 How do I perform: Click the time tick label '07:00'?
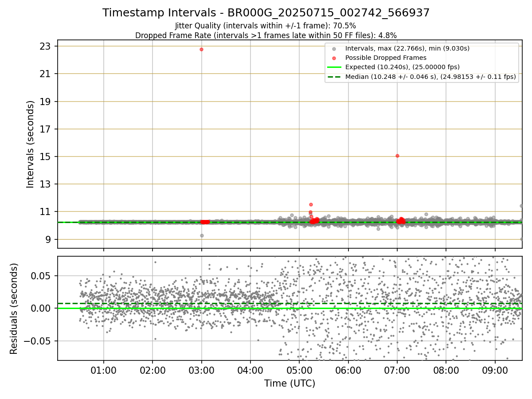tap(397, 370)
